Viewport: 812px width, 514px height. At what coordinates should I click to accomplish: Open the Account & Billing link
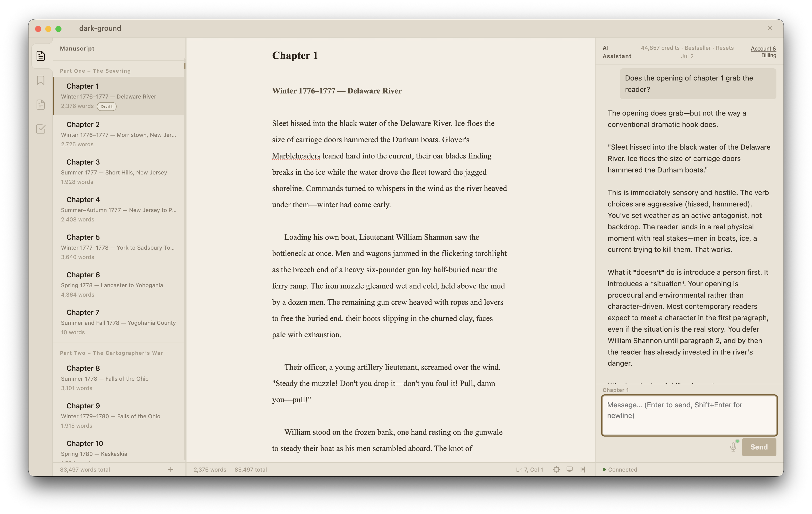(763, 52)
